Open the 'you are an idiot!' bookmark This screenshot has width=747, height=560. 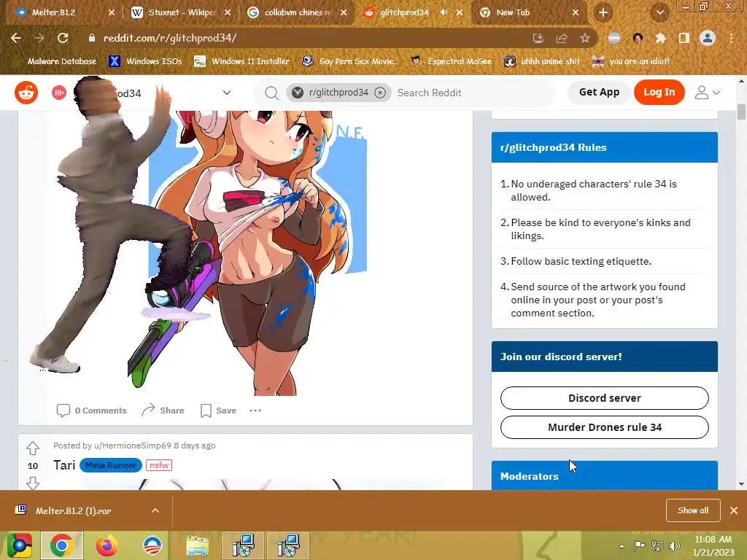point(631,61)
